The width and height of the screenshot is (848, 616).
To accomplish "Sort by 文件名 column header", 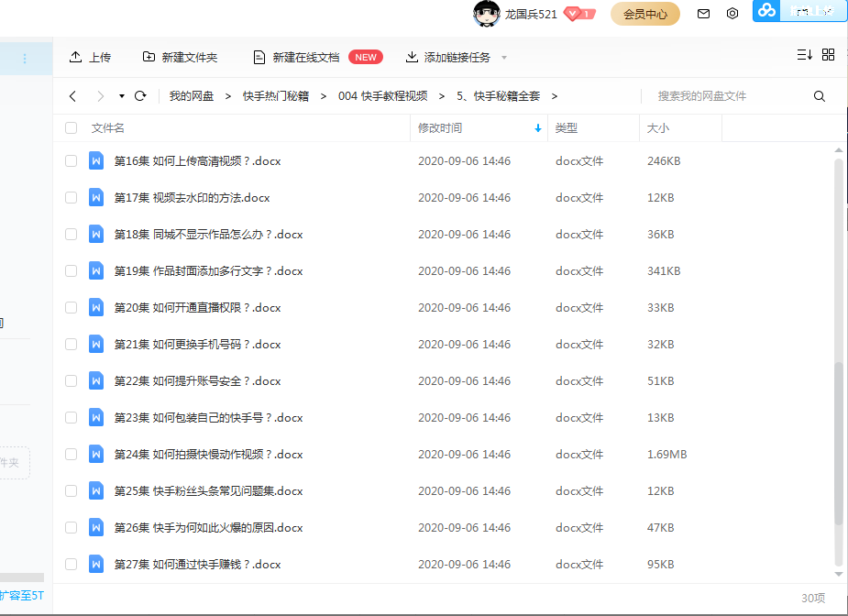I will (x=107, y=128).
